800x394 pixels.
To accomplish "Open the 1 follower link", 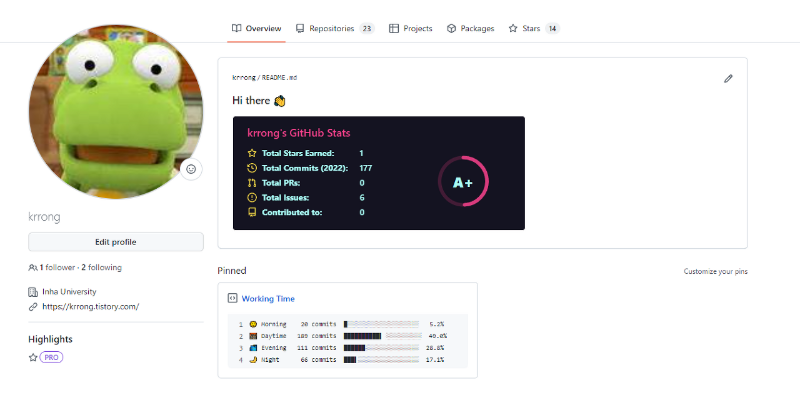I will pos(57,267).
